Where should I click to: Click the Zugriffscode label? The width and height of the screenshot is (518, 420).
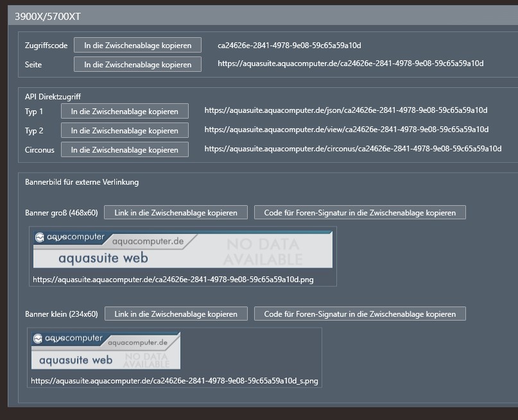(46, 46)
